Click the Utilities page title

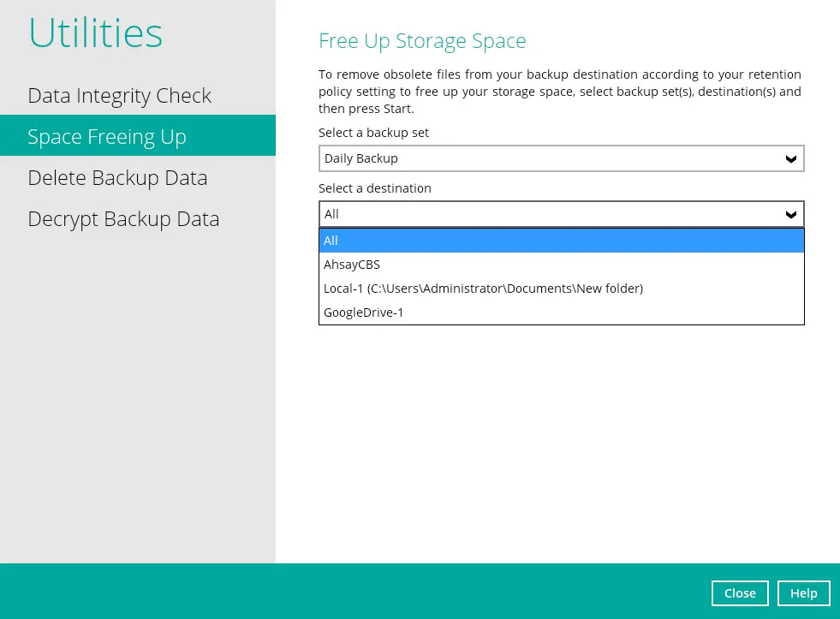pyautogui.click(x=95, y=33)
